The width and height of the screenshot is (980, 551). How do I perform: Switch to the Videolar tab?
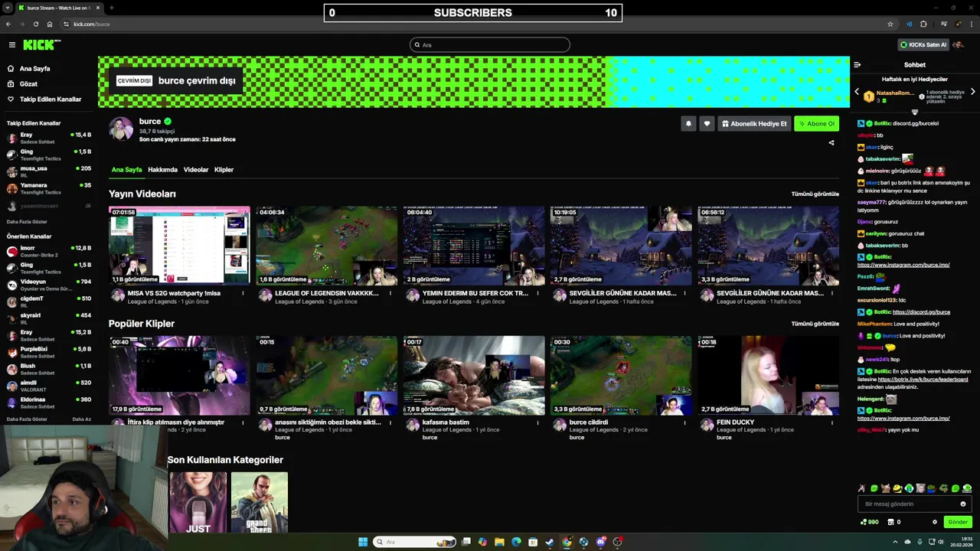196,170
